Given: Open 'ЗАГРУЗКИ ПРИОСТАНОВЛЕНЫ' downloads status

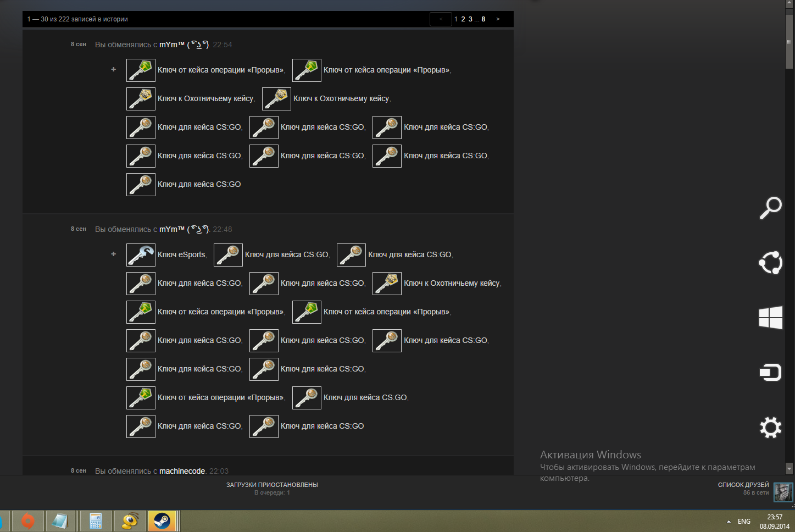Looking at the screenshot, I should (x=272, y=485).
